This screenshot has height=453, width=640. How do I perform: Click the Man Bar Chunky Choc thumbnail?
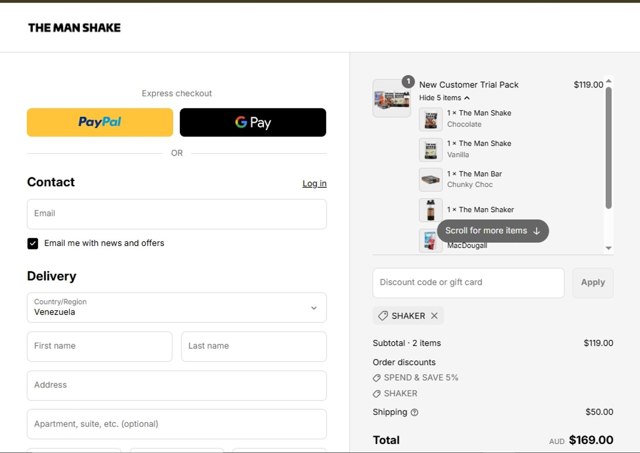coord(431,180)
